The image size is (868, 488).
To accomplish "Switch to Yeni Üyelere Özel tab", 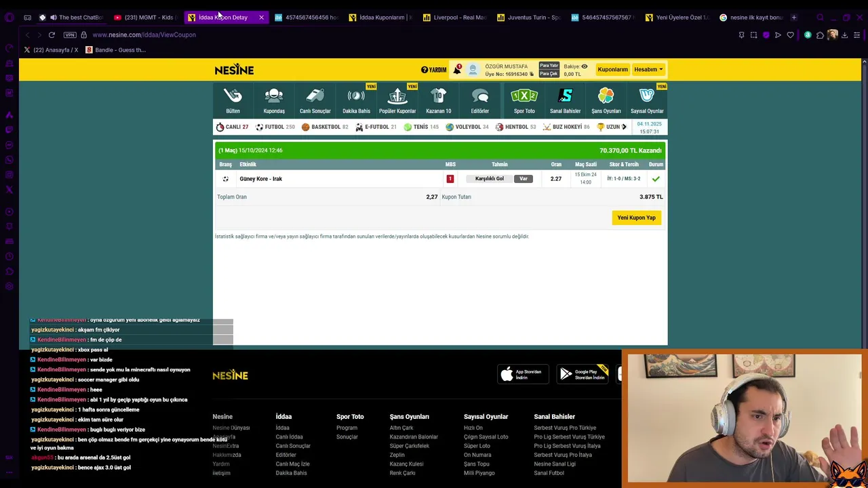I will point(677,17).
